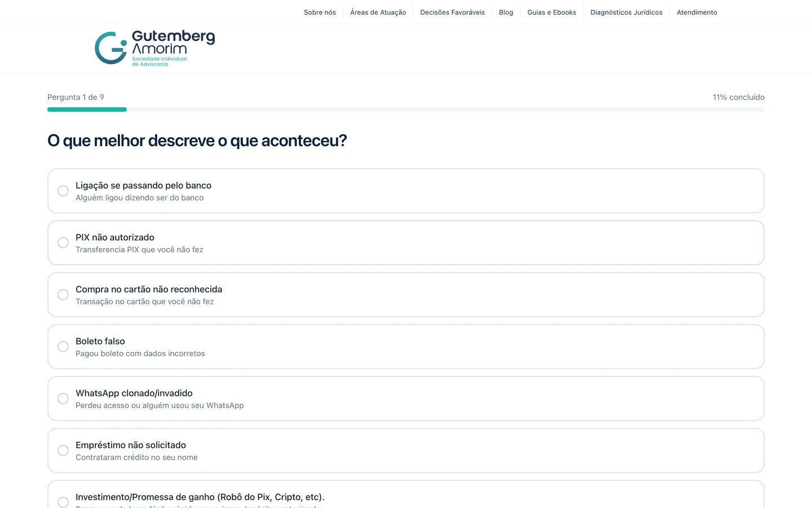
Task: Click the '11% concluído' progress text
Action: pos(738,97)
